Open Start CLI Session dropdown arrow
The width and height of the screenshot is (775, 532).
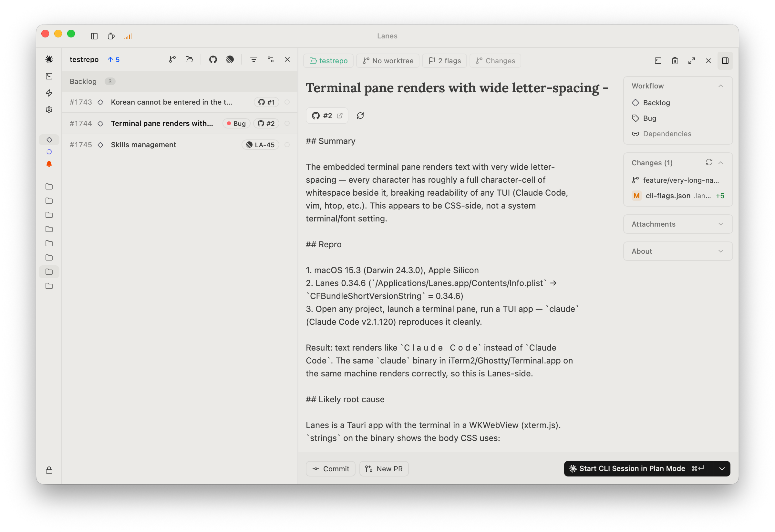point(722,469)
